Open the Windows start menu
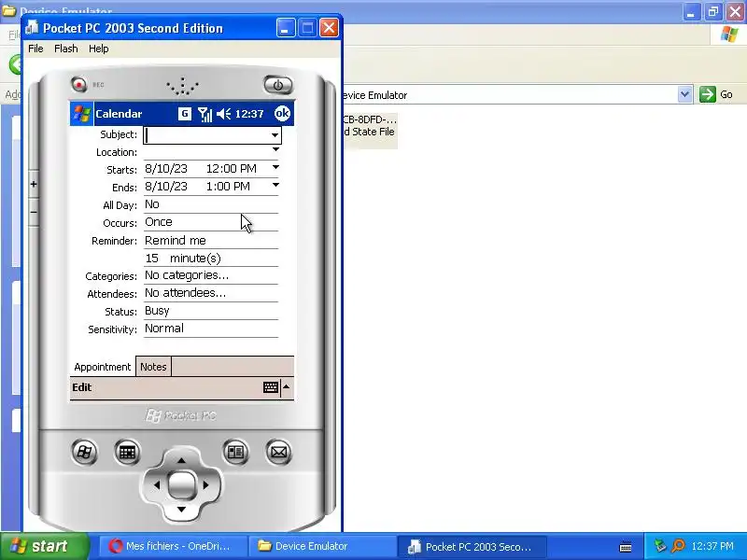747x560 pixels. pyautogui.click(x=44, y=546)
